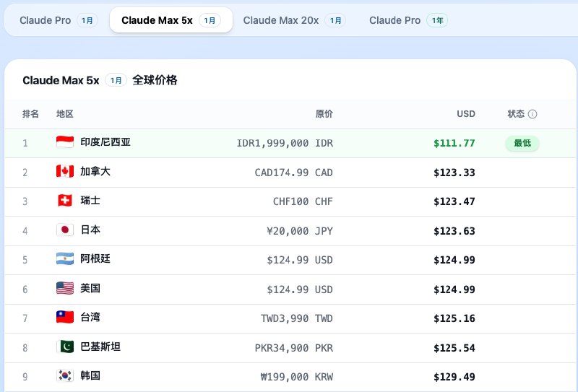Click the ₩199,000 KRW price
Screen dimensions: 578x392
coord(297,378)
